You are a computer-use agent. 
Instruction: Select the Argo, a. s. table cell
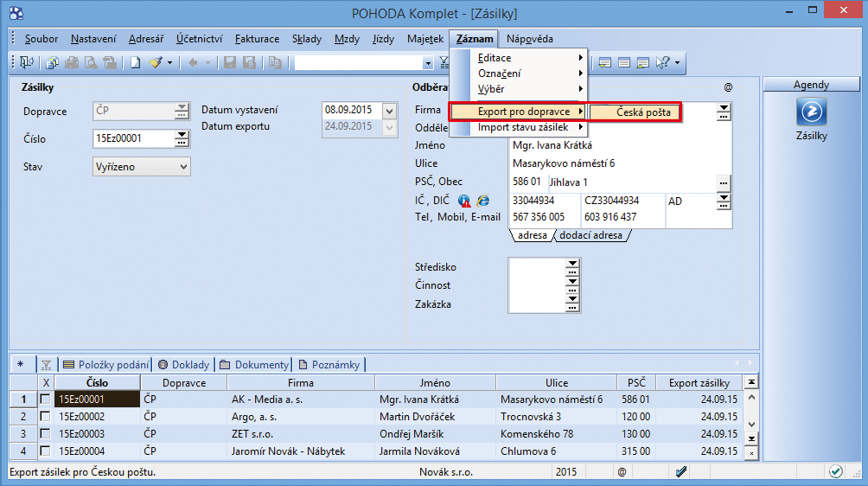[301, 416]
